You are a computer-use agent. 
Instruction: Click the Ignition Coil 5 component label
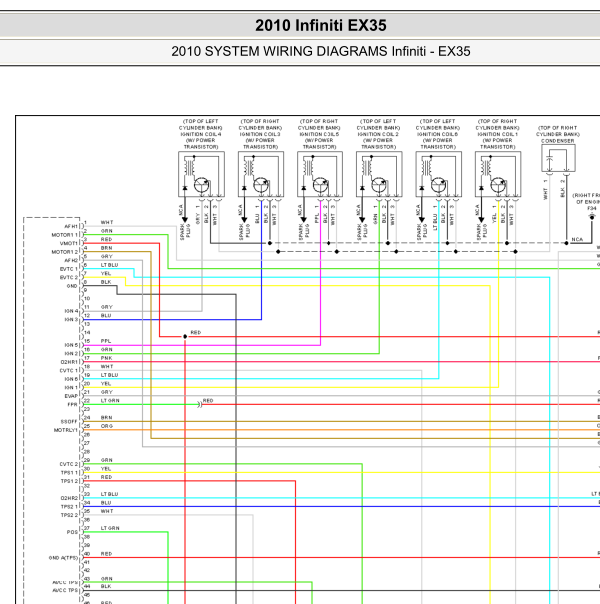click(x=319, y=134)
